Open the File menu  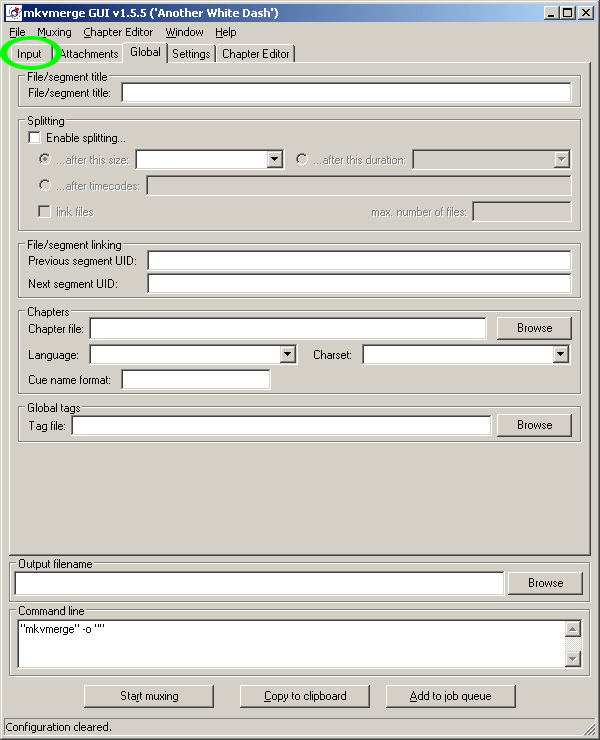[17, 32]
